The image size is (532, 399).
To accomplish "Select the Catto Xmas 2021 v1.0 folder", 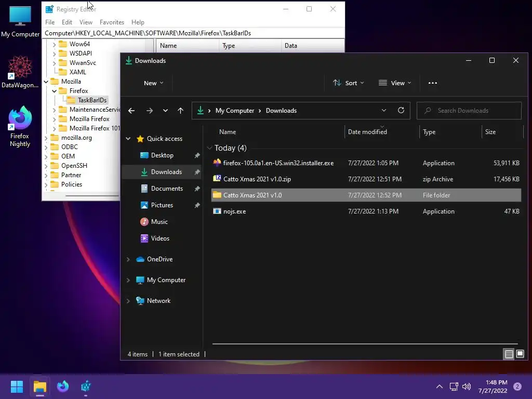I will click(366, 195).
